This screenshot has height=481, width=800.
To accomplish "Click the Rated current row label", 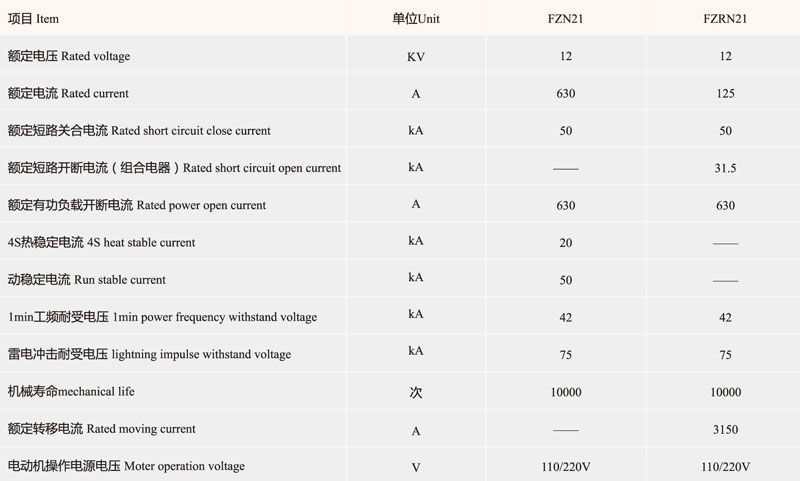I will pos(68,93).
